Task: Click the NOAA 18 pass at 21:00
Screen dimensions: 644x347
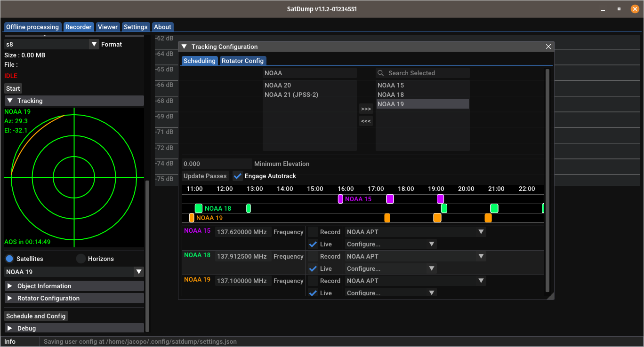Action: click(494, 208)
